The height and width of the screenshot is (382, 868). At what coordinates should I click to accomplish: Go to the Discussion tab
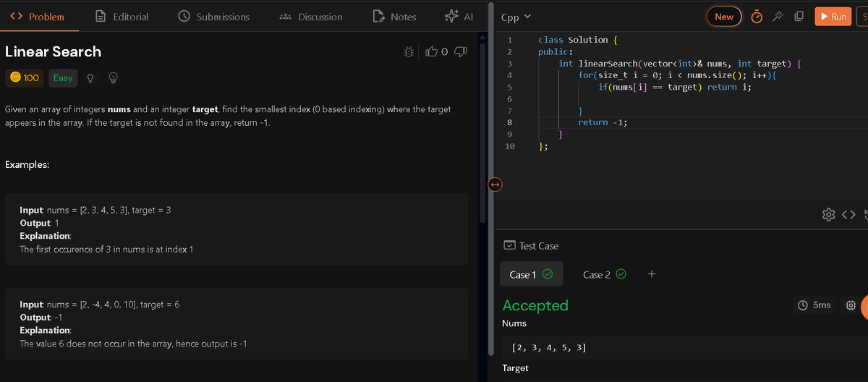coord(311,17)
